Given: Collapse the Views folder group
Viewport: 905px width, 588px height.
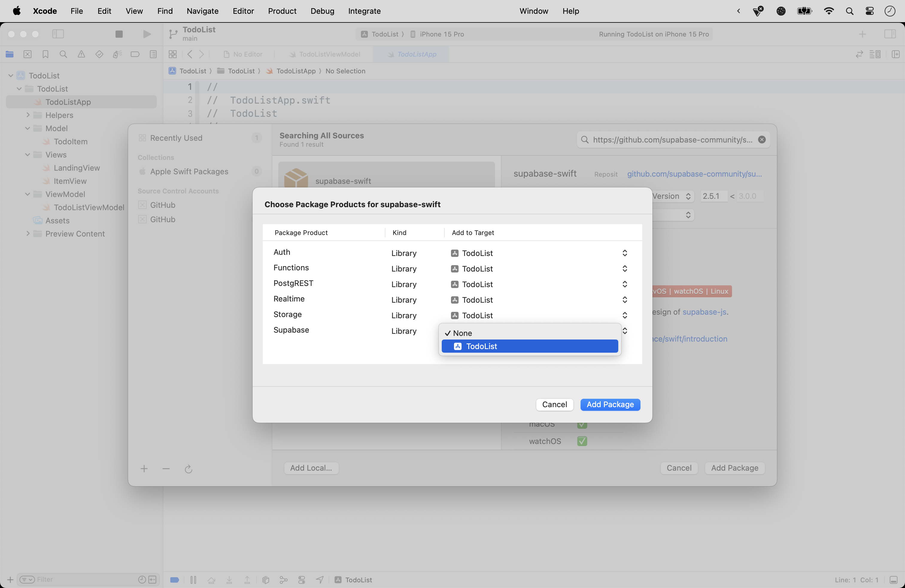Looking at the screenshot, I should [x=28, y=155].
